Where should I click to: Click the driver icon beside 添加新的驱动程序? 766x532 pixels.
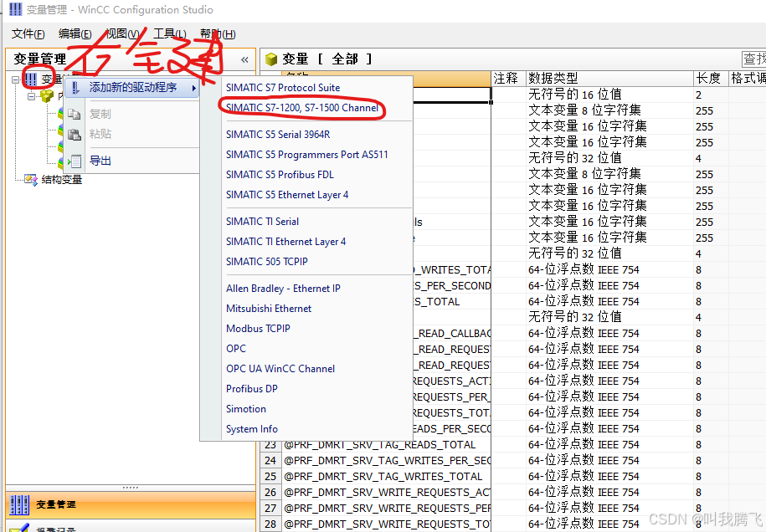tap(75, 88)
